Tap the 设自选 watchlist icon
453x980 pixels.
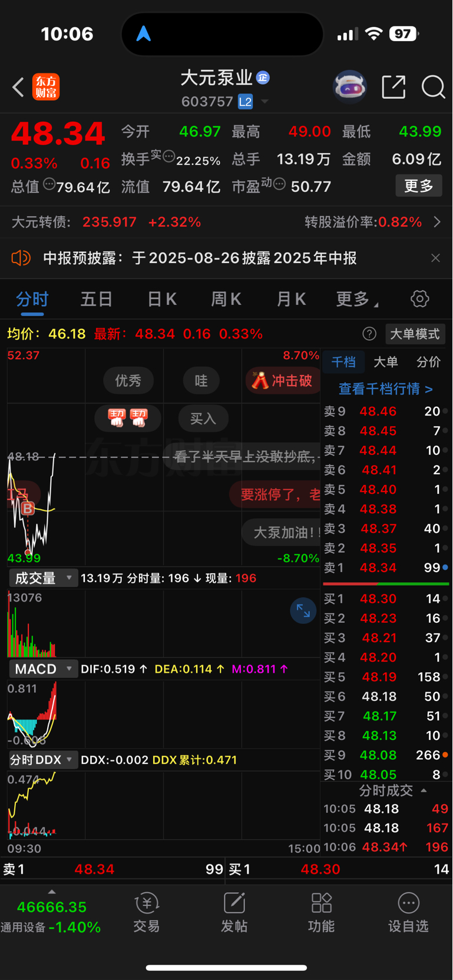click(408, 913)
